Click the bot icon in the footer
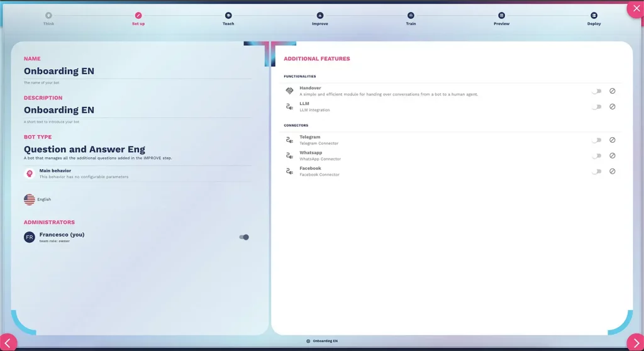 coord(308,341)
